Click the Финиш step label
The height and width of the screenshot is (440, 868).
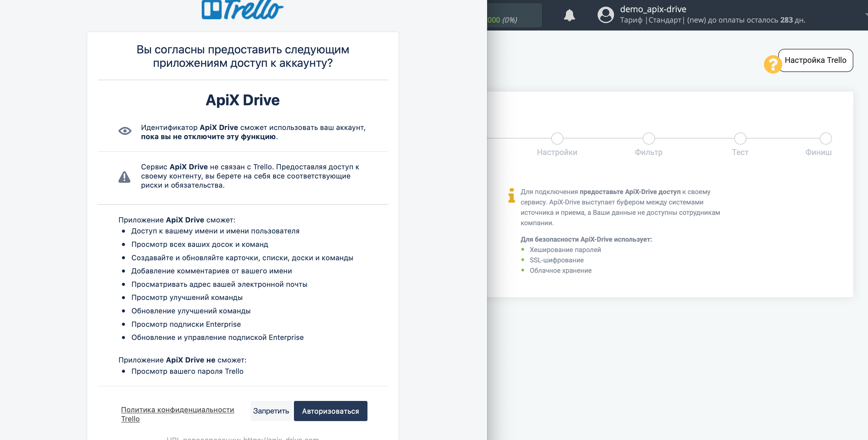click(x=819, y=152)
